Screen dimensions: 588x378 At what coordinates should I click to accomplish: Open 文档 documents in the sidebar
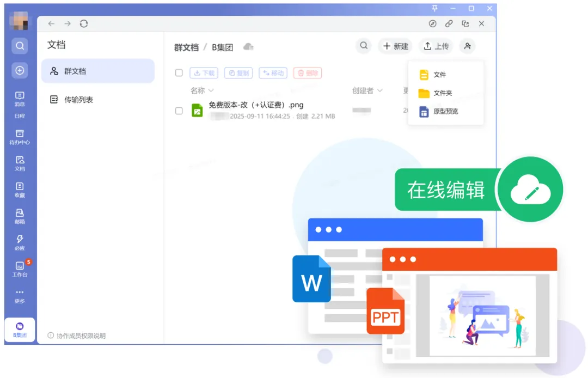[x=20, y=163]
